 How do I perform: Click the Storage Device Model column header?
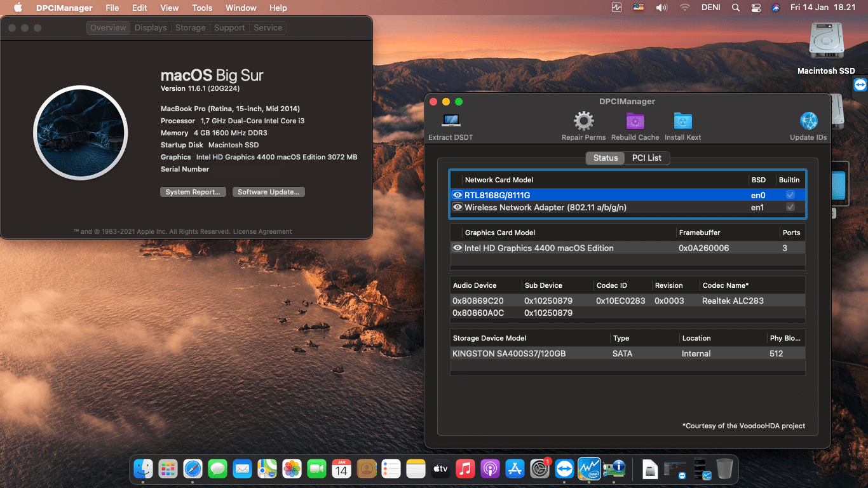489,338
